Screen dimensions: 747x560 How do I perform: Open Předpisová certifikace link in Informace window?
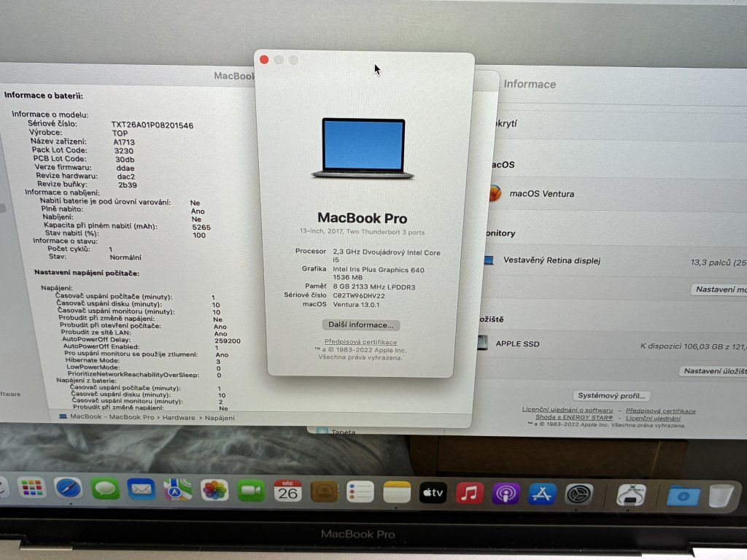(660, 411)
